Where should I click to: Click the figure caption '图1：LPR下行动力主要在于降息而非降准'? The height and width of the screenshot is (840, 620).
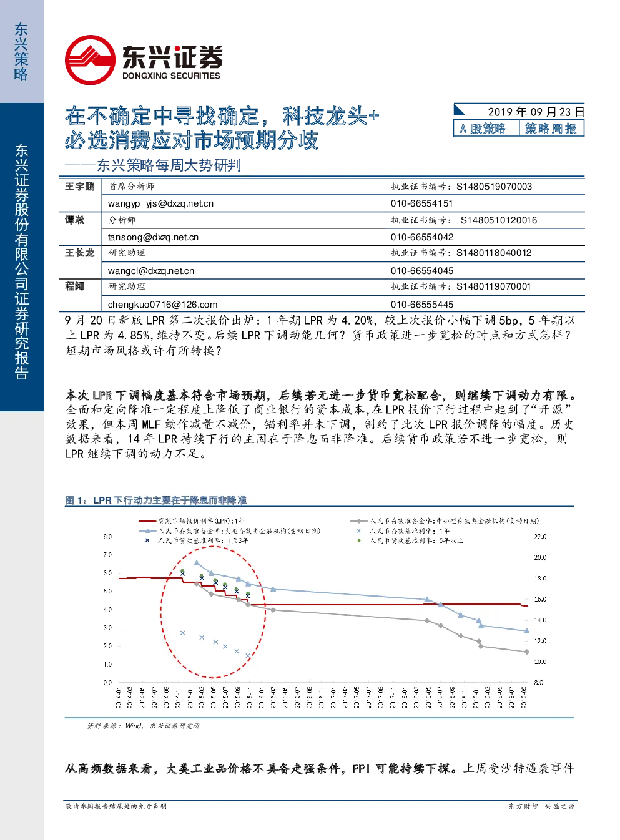(x=155, y=500)
